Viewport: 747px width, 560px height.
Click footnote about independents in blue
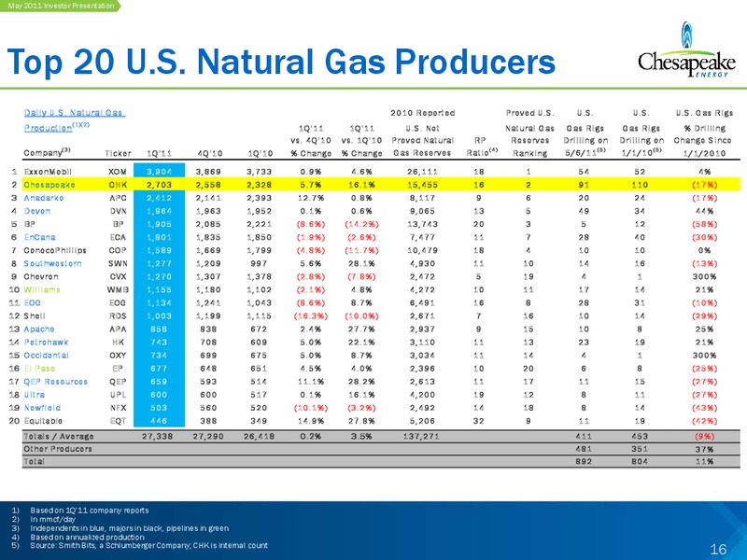pyautogui.click(x=129, y=528)
